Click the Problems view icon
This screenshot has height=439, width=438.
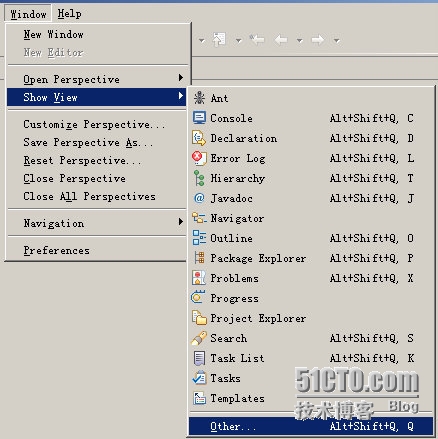point(199,278)
